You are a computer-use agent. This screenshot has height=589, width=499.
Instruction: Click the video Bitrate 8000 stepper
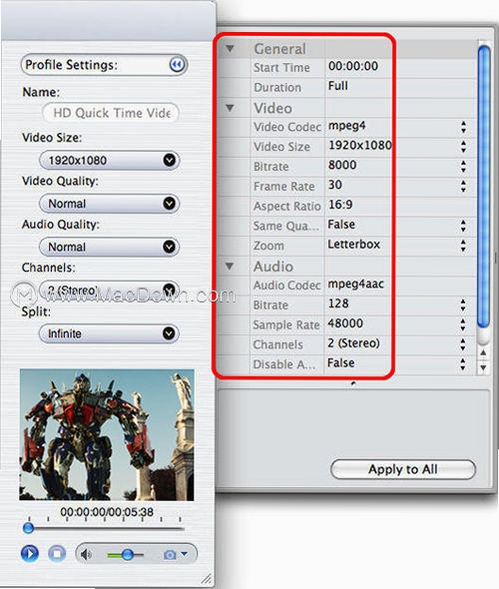click(x=463, y=166)
